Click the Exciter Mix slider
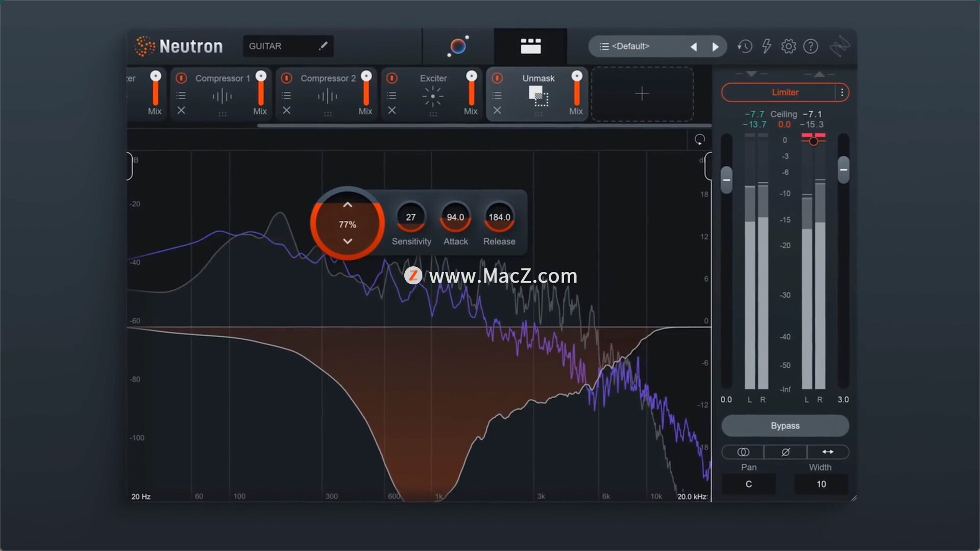This screenshot has width=980, height=551. (472, 89)
